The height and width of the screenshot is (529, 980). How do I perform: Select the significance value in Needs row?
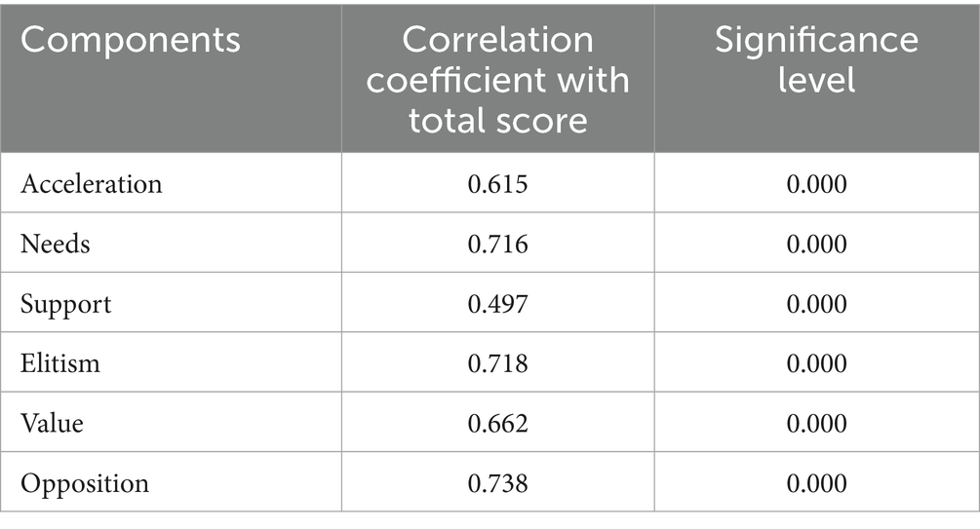(816, 244)
